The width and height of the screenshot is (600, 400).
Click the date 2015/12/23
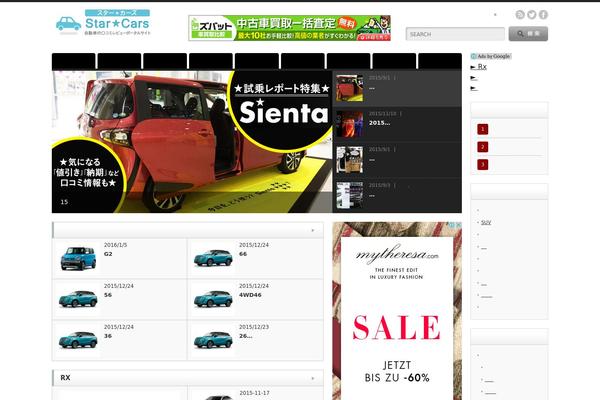coord(254,327)
